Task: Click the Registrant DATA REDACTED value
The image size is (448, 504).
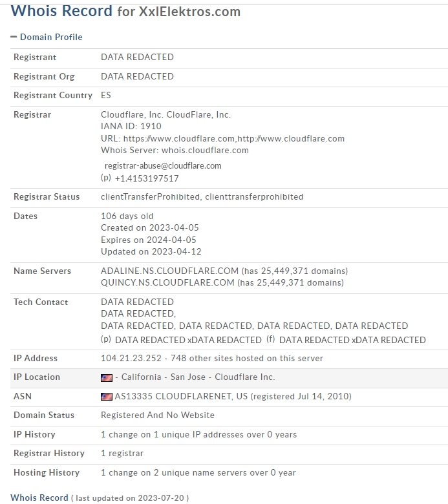Action: pos(137,58)
